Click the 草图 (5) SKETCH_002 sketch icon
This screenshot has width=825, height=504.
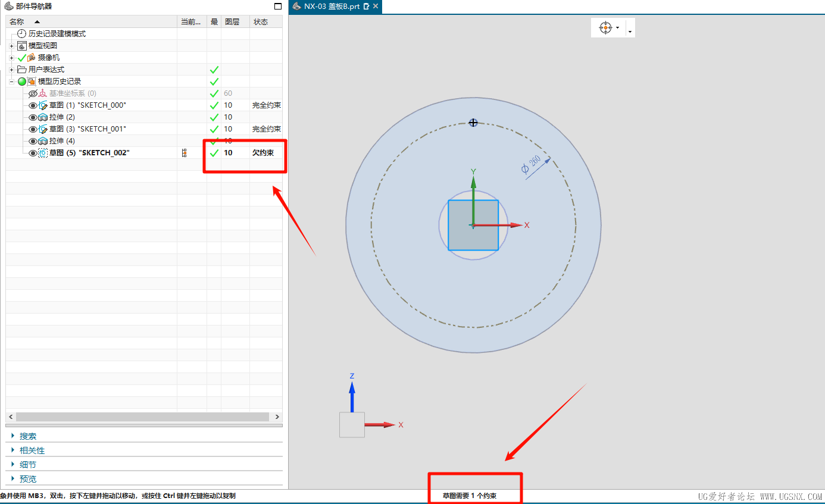(43, 153)
